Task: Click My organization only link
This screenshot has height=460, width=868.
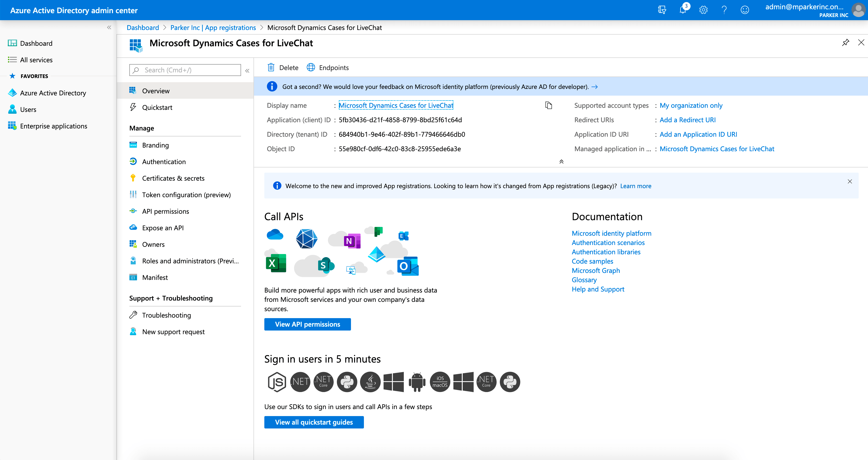Action: tap(691, 105)
